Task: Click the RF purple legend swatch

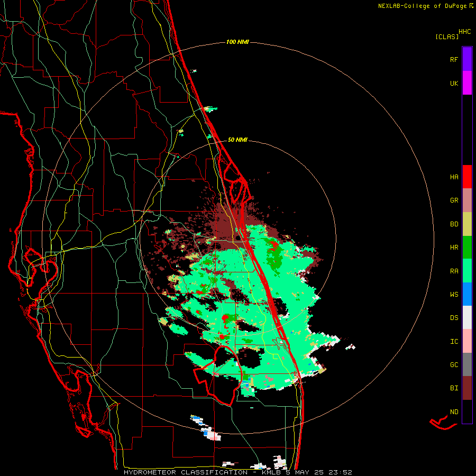Action: [x=467, y=59]
